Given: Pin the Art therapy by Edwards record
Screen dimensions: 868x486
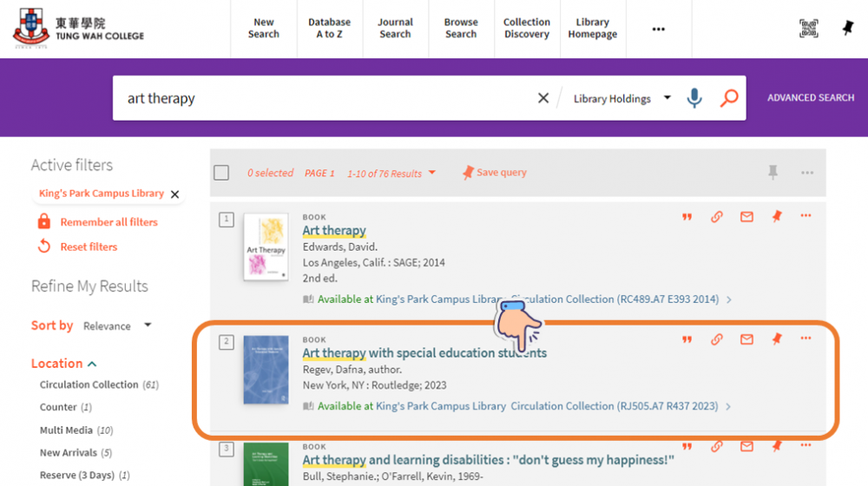Looking at the screenshot, I should click(x=777, y=216).
